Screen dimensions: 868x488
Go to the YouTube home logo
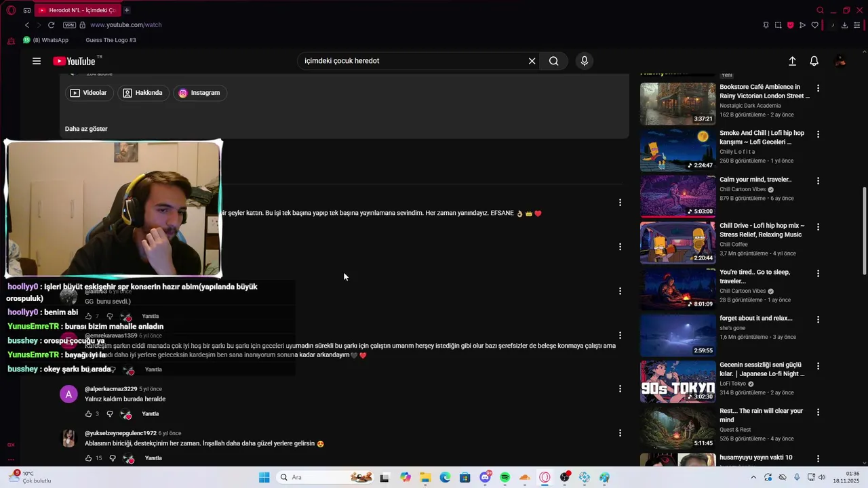(75, 61)
